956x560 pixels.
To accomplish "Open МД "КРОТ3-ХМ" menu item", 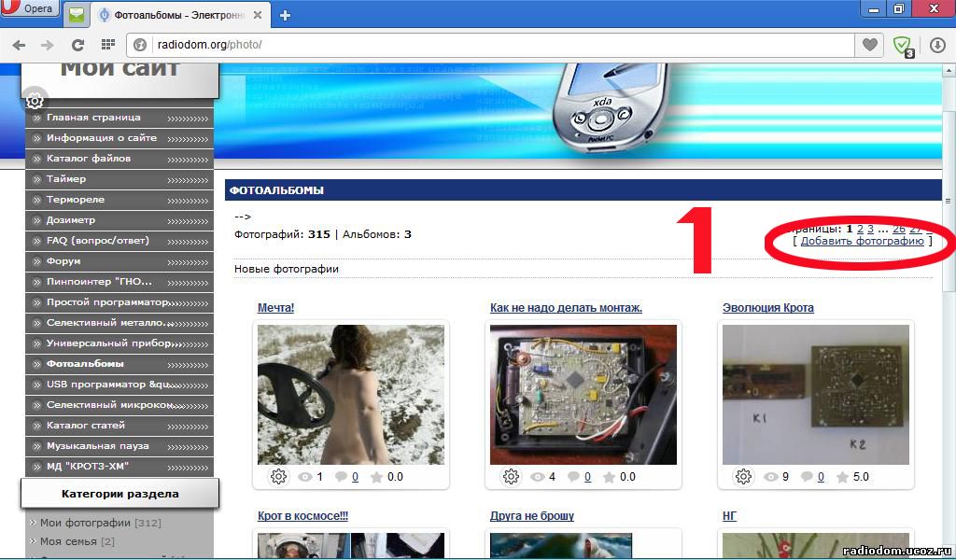I will pos(119,467).
